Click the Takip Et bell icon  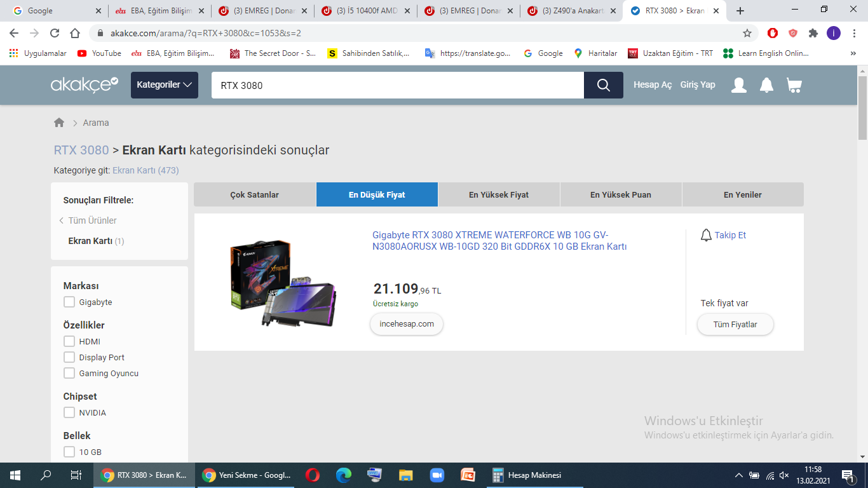(x=706, y=235)
